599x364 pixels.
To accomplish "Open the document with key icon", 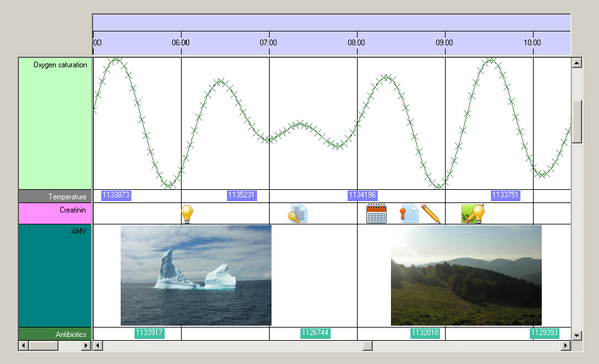I will tap(297, 214).
